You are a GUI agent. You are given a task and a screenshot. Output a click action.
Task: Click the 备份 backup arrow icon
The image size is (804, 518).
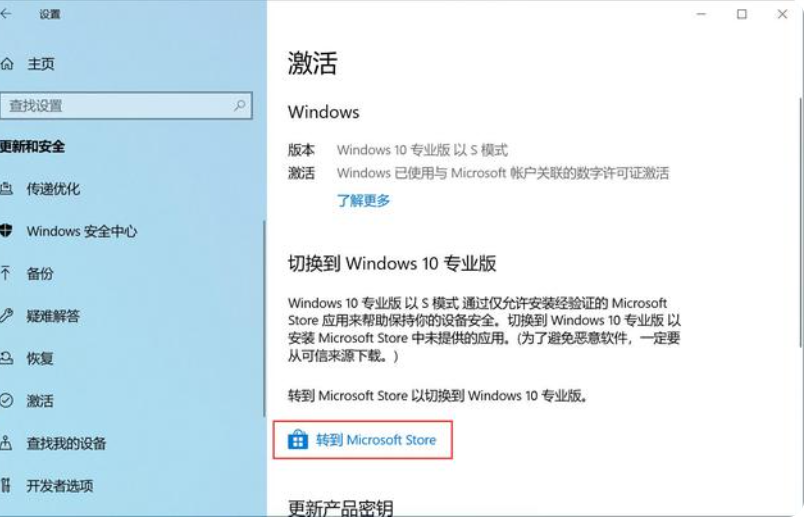(x=6, y=273)
